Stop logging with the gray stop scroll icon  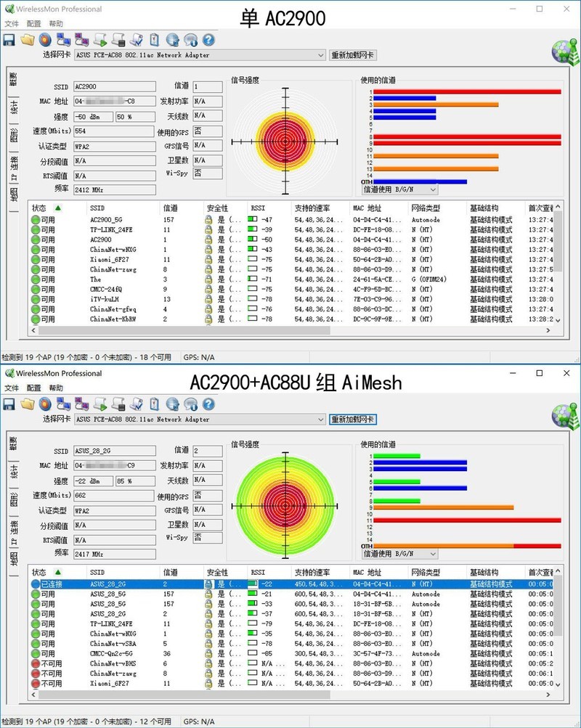coord(117,40)
